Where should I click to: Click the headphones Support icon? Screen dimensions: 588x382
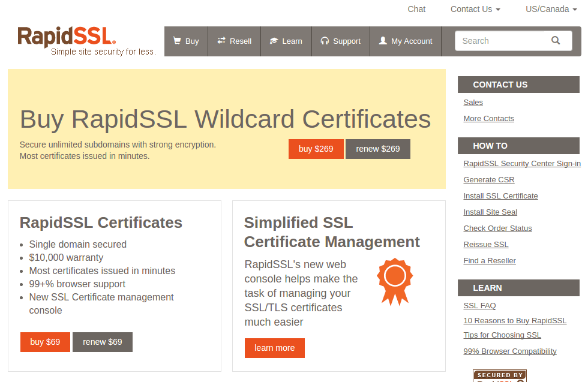pos(326,41)
